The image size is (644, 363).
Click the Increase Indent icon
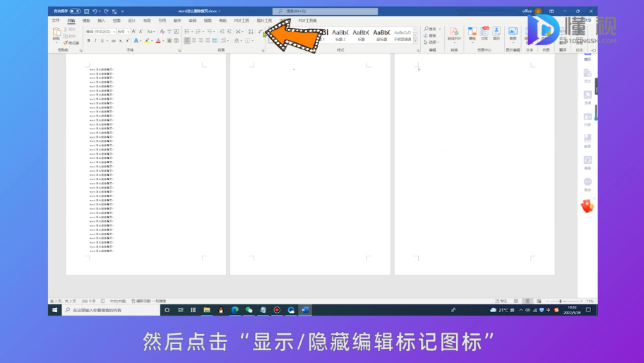(x=229, y=32)
